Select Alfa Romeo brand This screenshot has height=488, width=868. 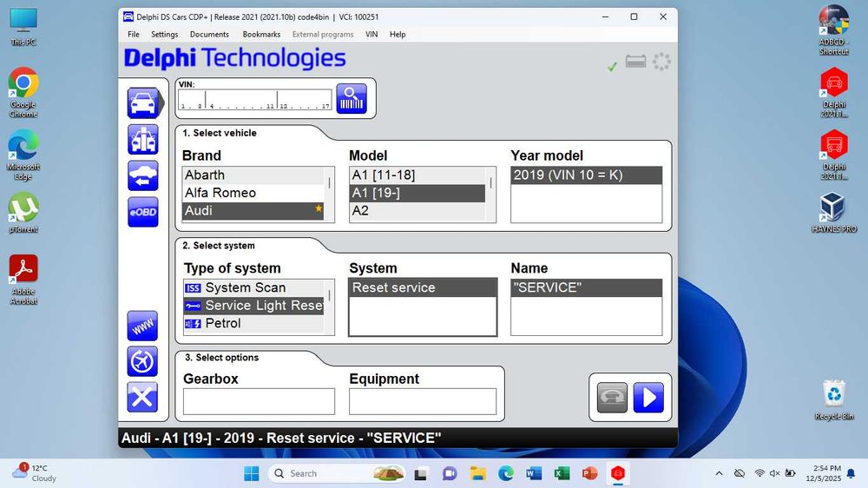click(x=253, y=193)
